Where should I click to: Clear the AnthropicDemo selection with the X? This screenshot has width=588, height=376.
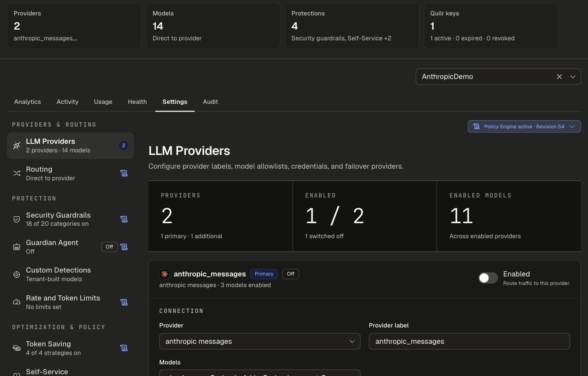tap(559, 76)
